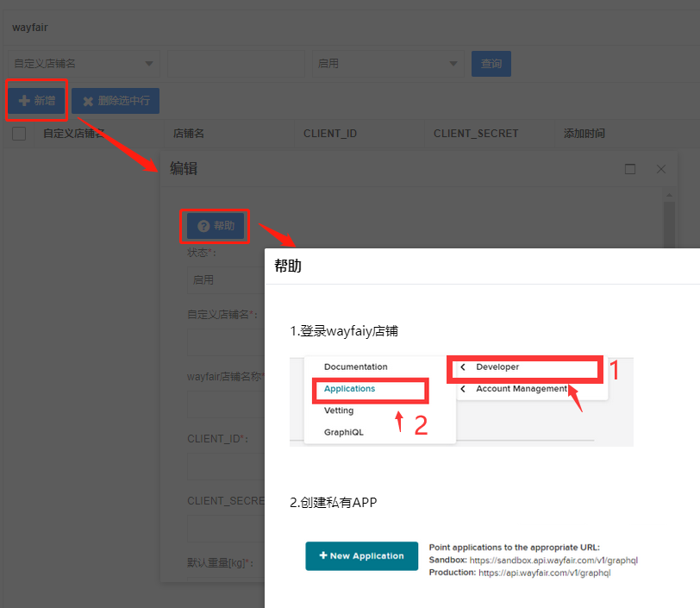Image resolution: width=700 pixels, height=608 pixels.
Task: Click the 帮助 dialog title
Action: 288,266
